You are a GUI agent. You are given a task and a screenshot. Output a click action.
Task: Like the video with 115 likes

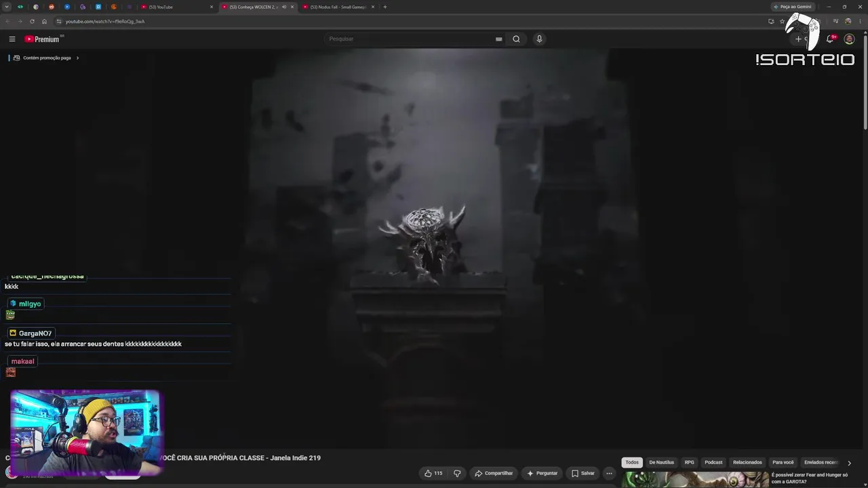[x=433, y=473]
